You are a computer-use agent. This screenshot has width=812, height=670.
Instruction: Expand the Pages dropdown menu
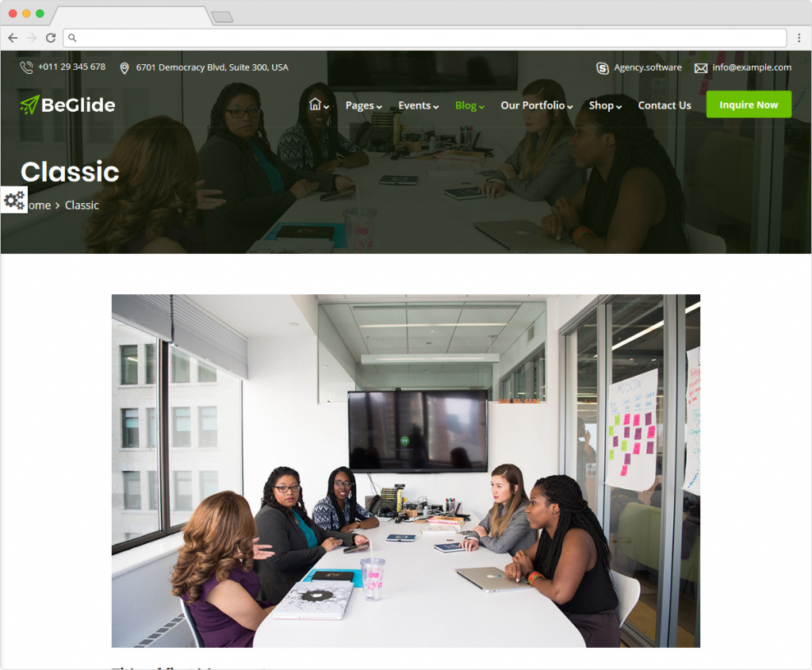[363, 105]
